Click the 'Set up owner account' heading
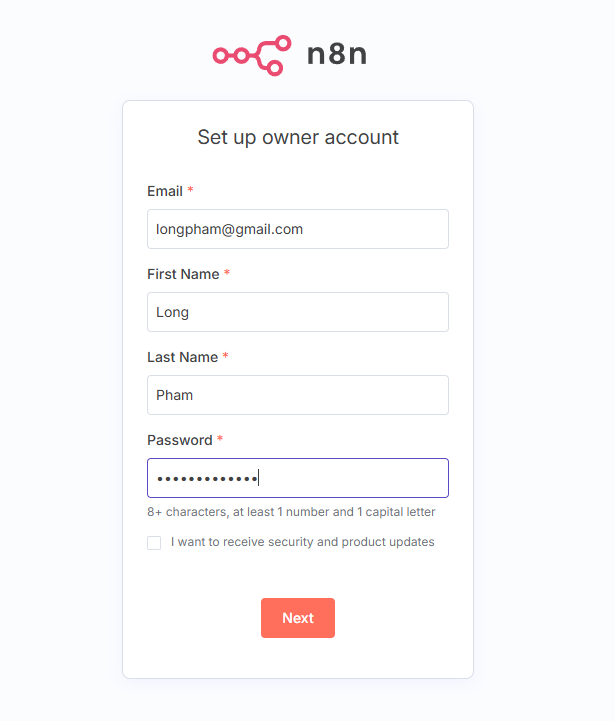 coord(298,137)
